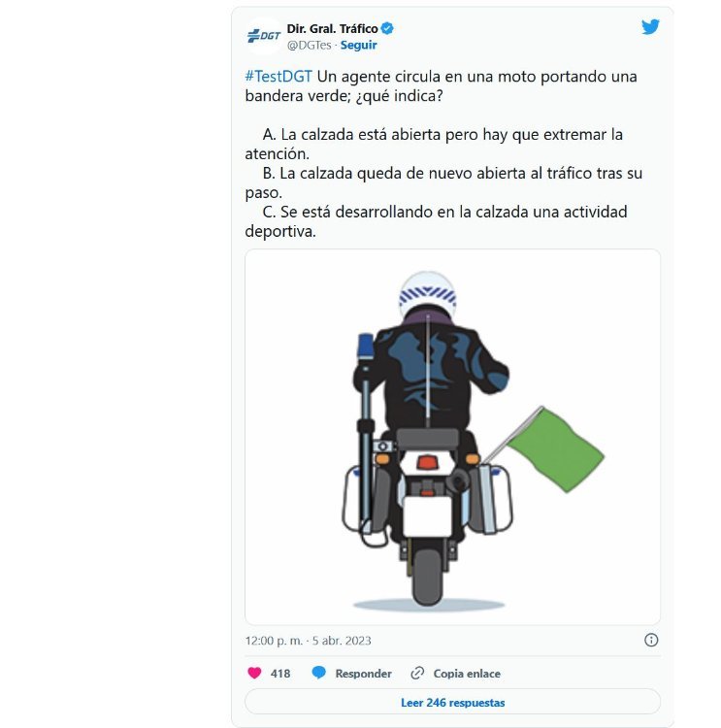Screen dimensions: 721x728
Task: Open the tweet info circle icon
Action: tap(651, 641)
